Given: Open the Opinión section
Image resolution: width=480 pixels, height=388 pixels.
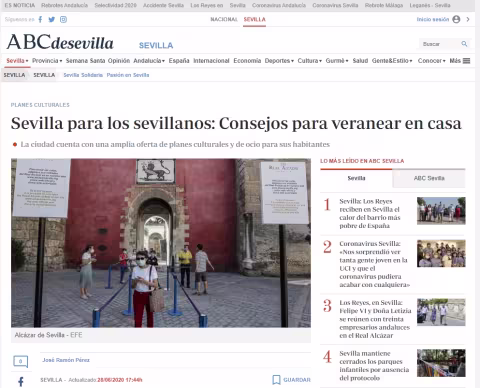Looking at the screenshot, I should point(119,61).
